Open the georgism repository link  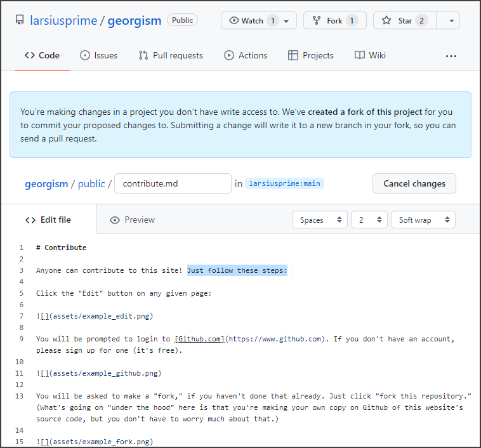[135, 20]
